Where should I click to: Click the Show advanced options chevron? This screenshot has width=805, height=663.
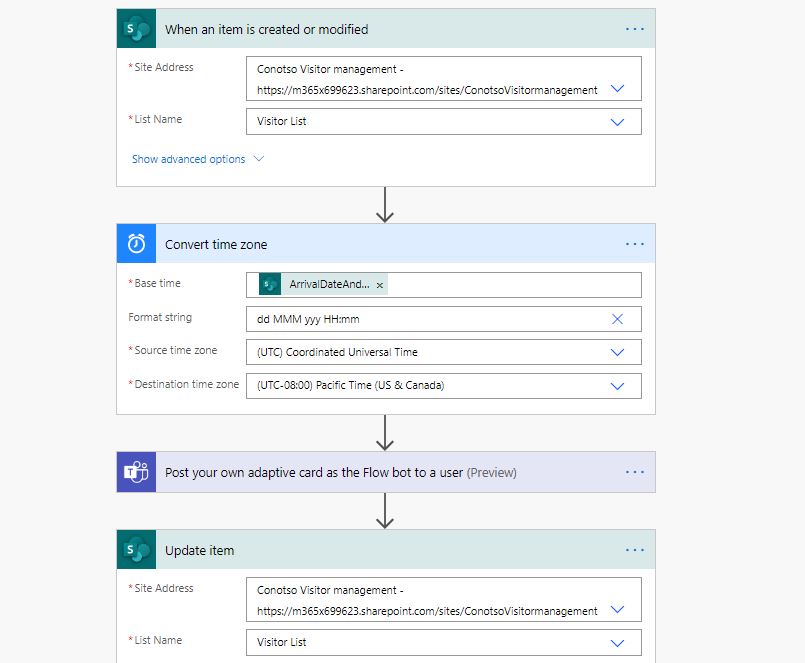click(259, 159)
